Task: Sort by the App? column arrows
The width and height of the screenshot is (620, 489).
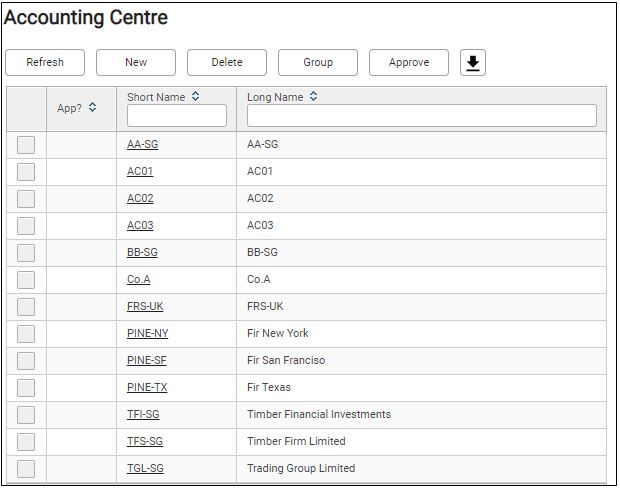Action: tap(93, 107)
